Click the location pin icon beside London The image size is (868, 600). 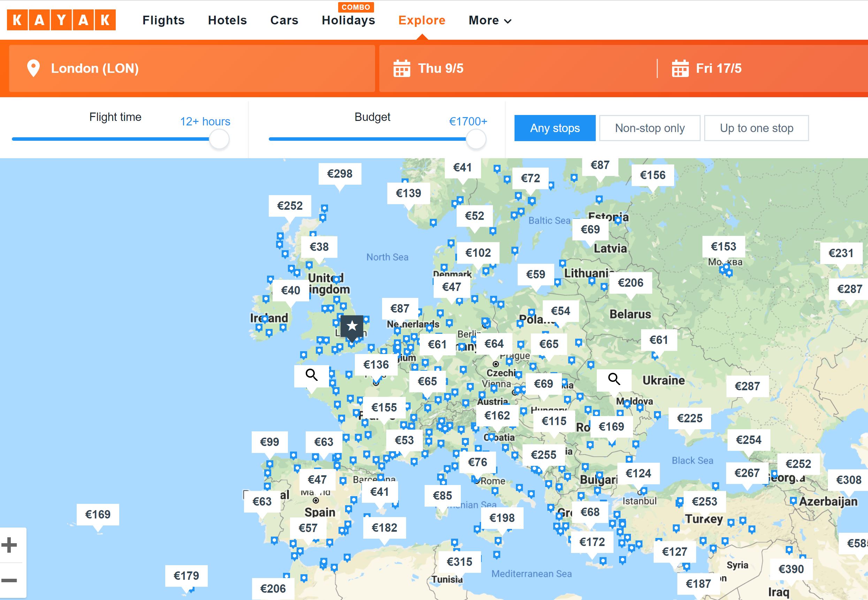tap(33, 68)
